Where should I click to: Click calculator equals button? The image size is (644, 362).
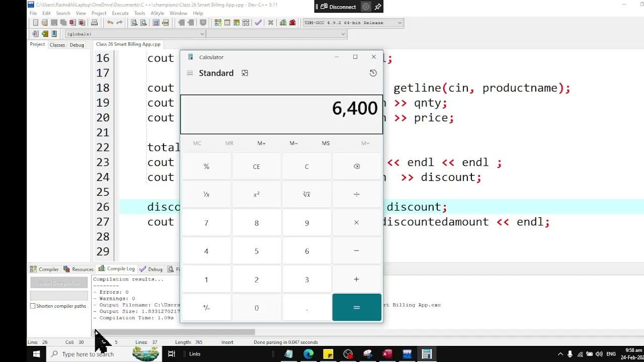357,307
